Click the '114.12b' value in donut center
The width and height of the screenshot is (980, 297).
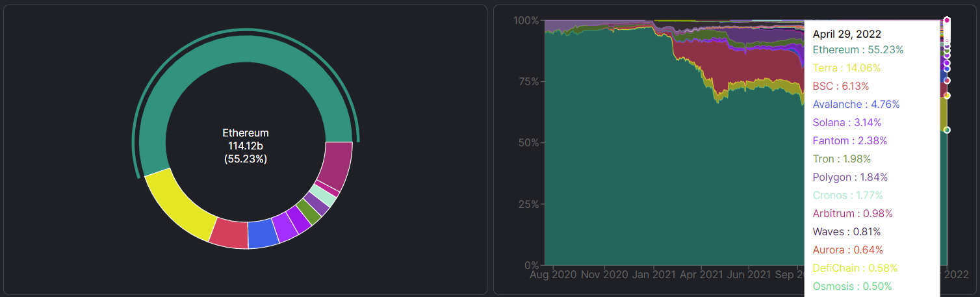(246, 146)
